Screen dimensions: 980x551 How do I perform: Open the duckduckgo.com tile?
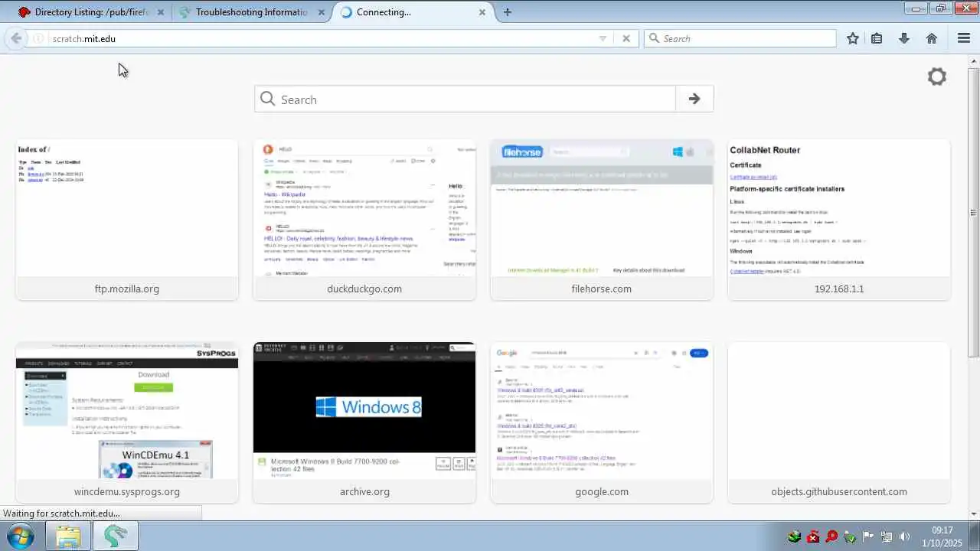point(364,220)
